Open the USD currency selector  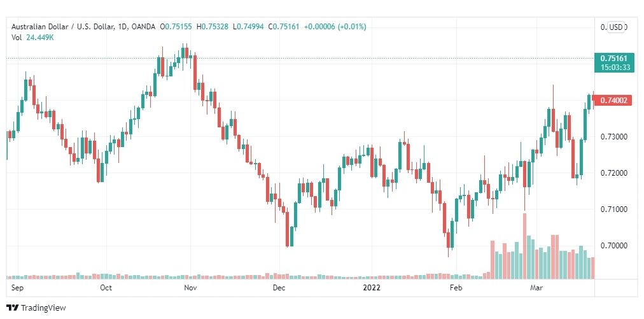pos(615,27)
